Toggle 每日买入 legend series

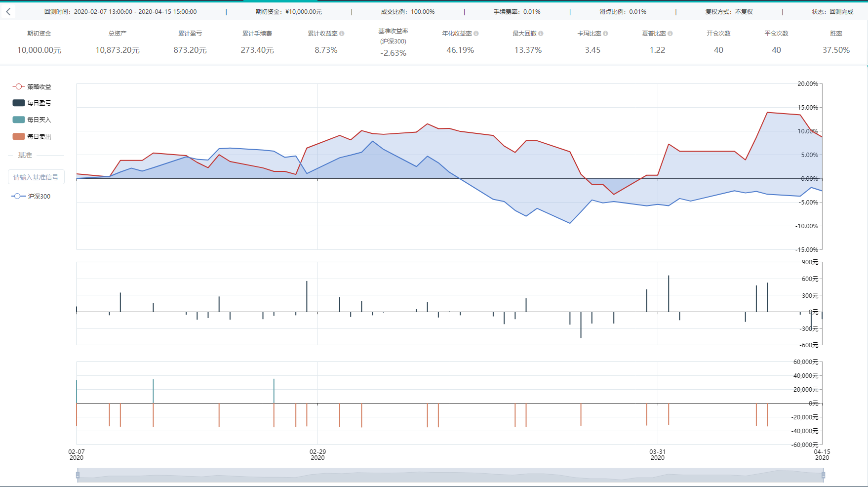tap(32, 120)
